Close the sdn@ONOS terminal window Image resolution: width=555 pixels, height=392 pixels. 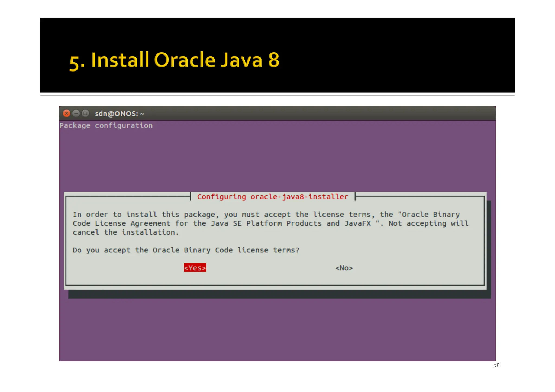point(66,113)
